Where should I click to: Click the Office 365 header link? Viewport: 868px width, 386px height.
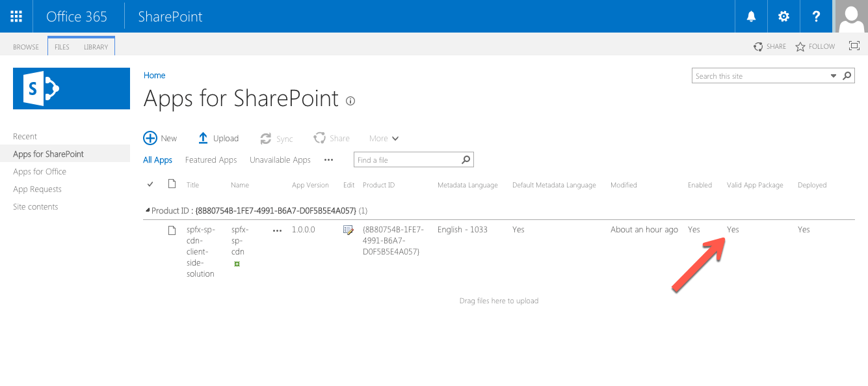[77, 16]
